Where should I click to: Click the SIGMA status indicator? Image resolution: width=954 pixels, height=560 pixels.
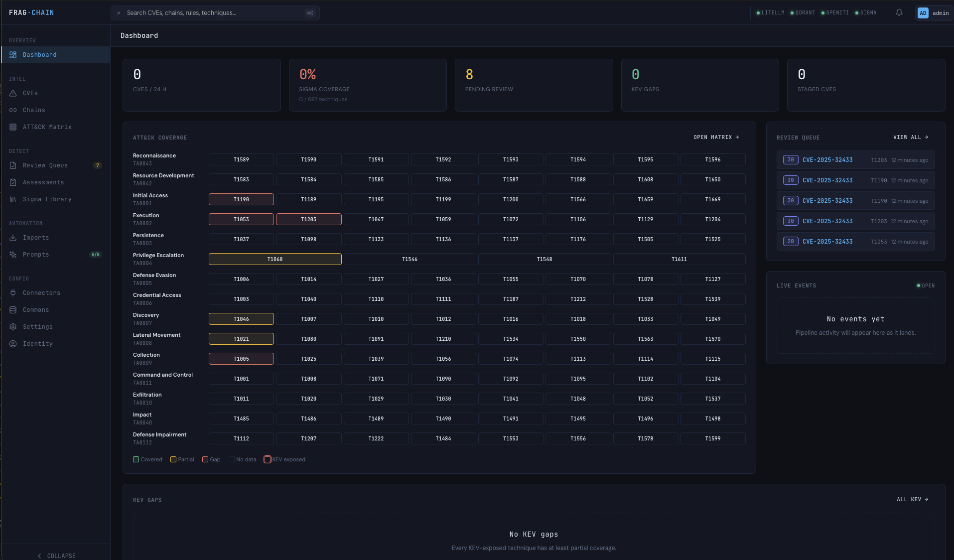point(866,13)
